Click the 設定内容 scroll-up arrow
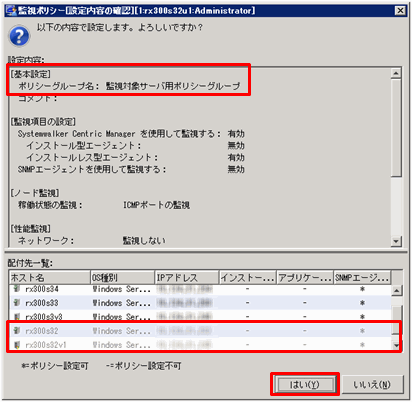 coord(396,73)
